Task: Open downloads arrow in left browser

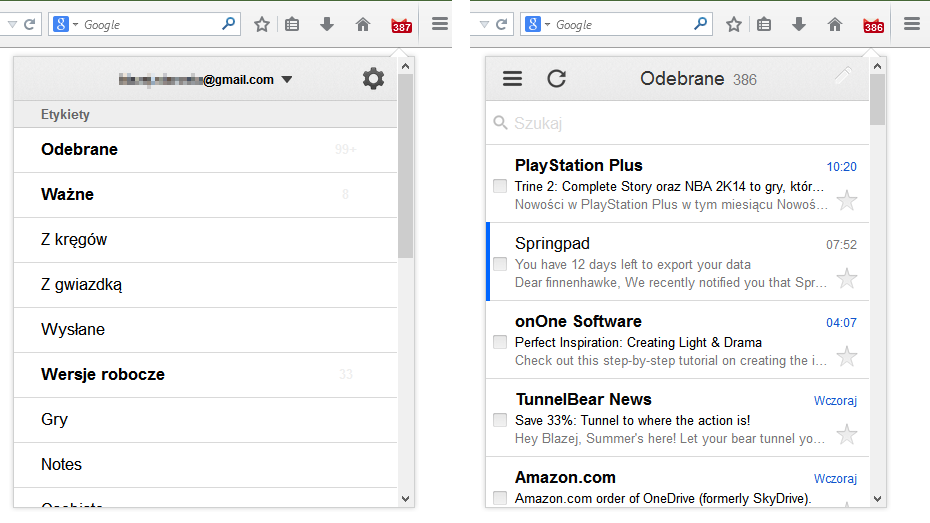Action: click(327, 24)
